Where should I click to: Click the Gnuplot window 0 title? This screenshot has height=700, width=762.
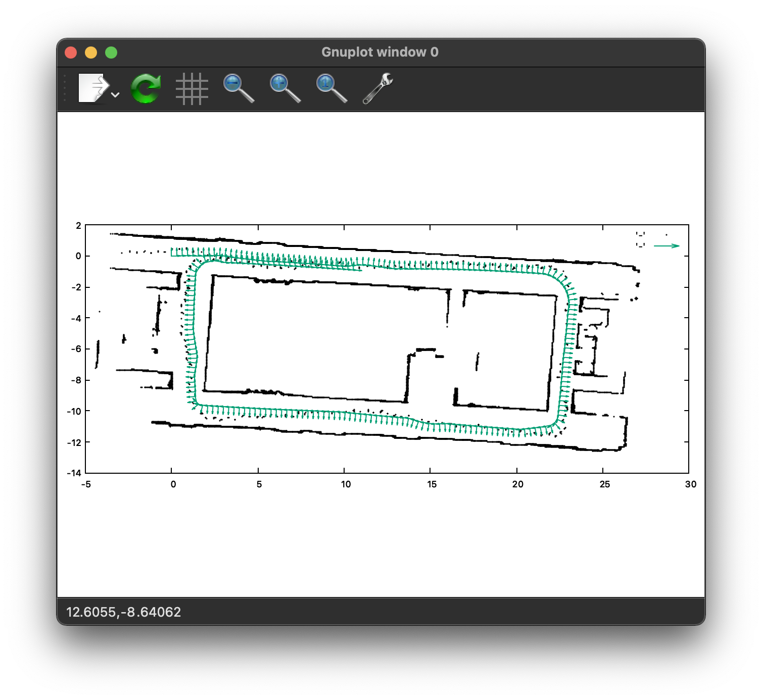tap(380, 52)
